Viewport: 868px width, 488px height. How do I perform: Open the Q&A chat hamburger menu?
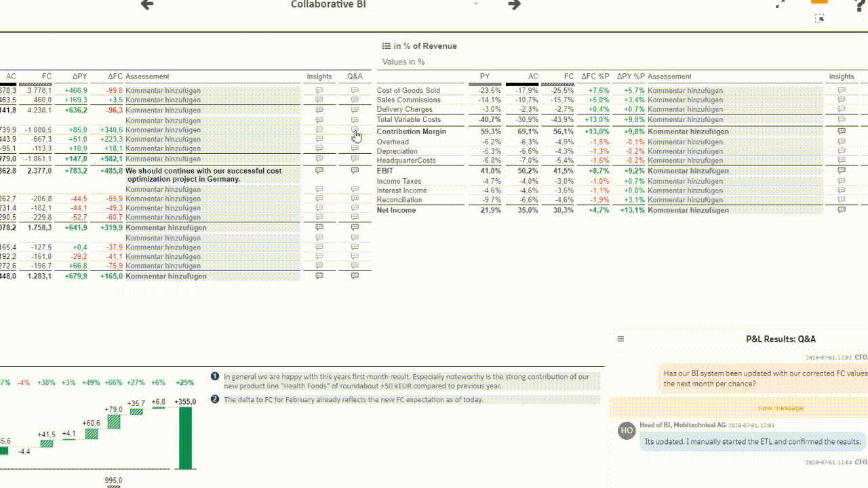[620, 339]
